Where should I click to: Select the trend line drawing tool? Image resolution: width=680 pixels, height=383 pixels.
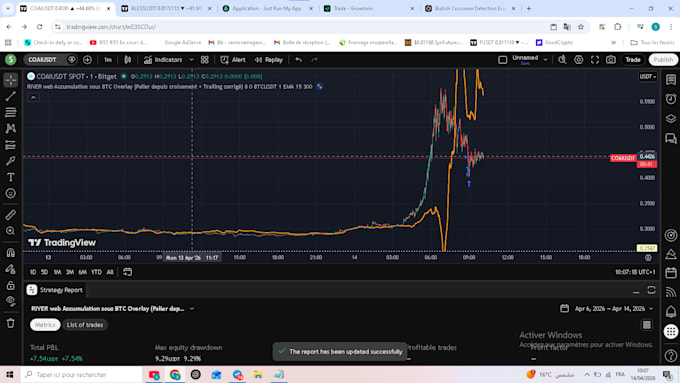pos(10,96)
